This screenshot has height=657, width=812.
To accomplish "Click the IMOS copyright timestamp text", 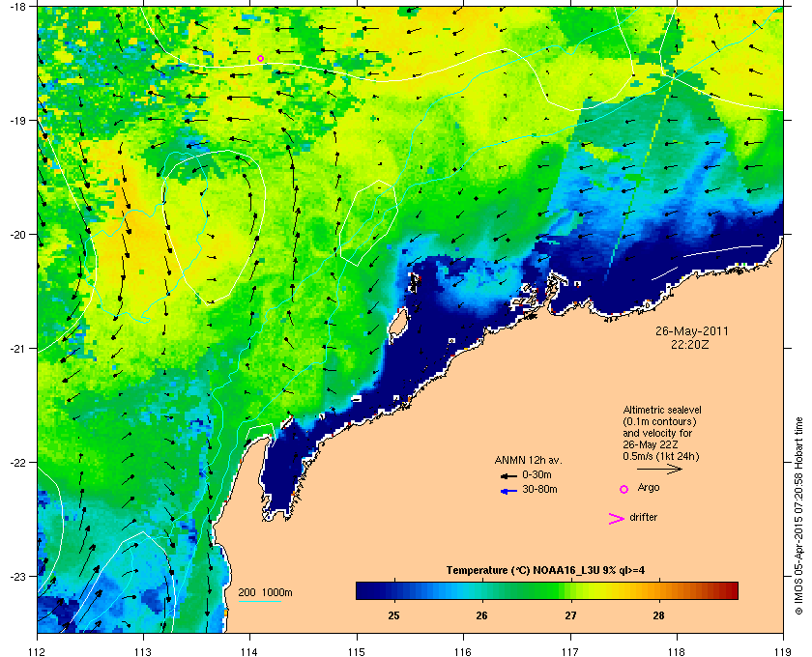I will point(798,517).
